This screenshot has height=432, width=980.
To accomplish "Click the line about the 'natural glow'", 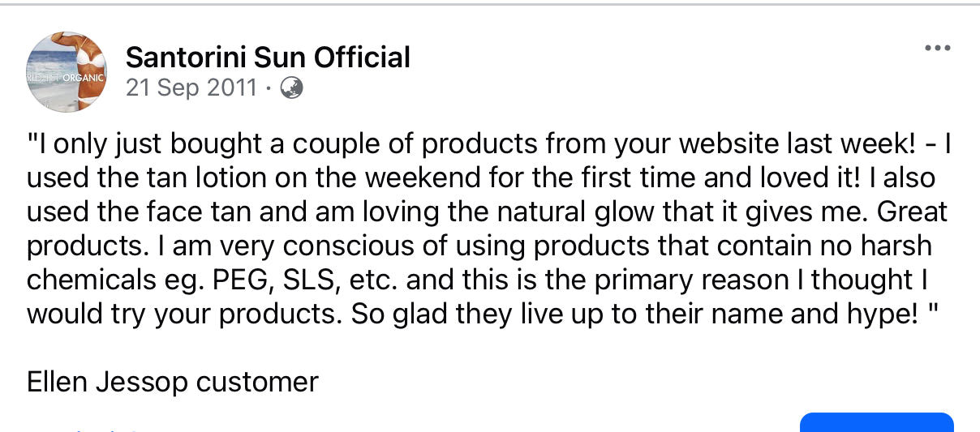I will [487, 212].
